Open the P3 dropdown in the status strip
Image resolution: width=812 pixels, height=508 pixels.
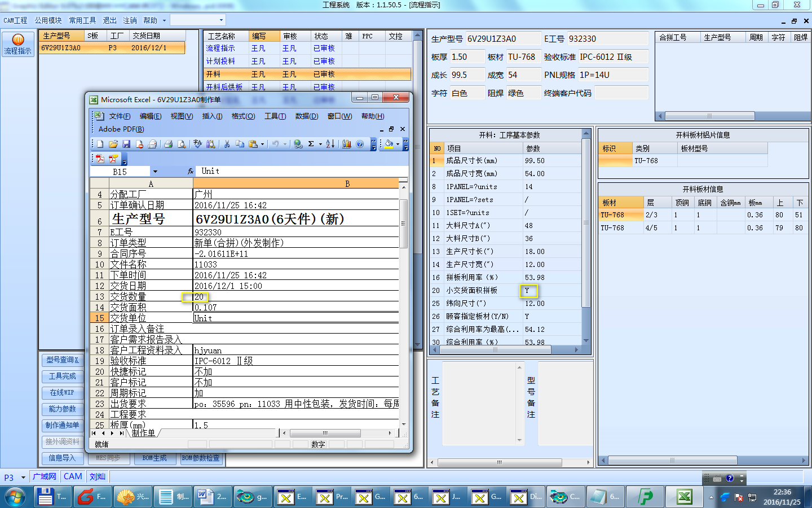(23, 477)
